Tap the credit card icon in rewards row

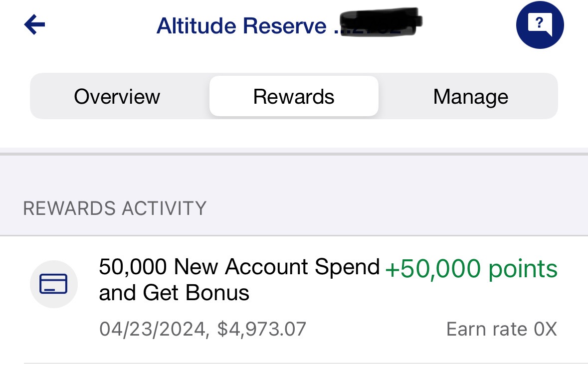54,284
